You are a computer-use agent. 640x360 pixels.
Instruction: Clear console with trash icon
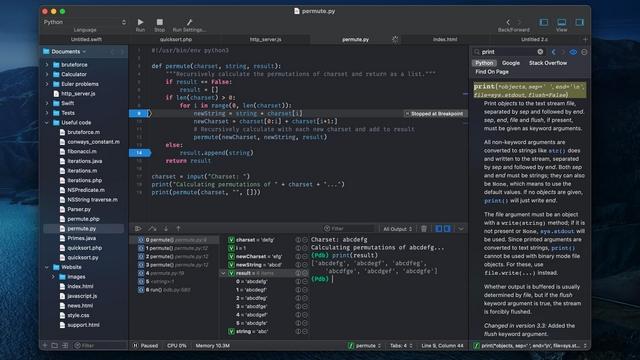[x=424, y=229]
